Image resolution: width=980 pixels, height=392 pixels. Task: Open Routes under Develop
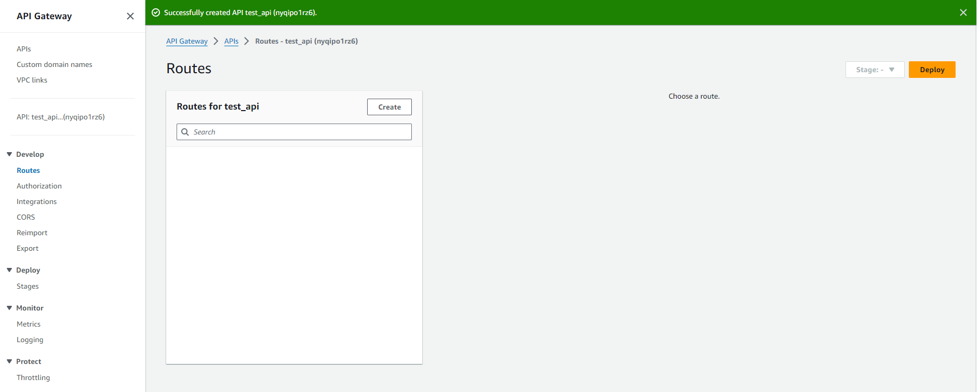[28, 170]
